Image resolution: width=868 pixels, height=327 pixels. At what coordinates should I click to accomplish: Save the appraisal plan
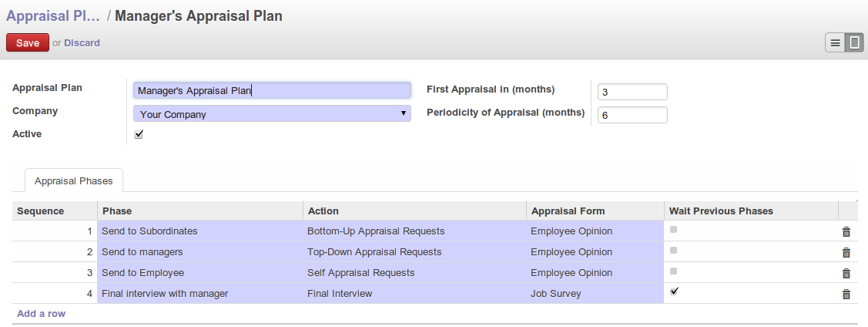point(27,43)
